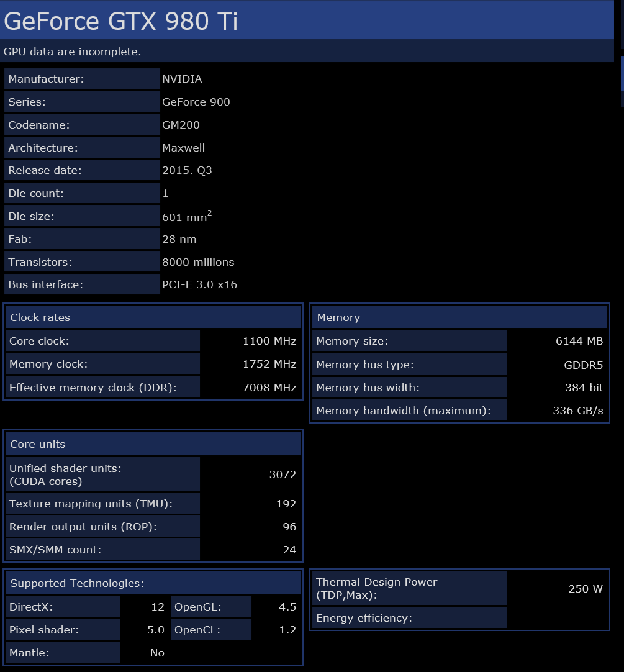Image resolution: width=624 pixels, height=672 pixels.
Task: Select the Codename value GM200
Action: tap(181, 125)
